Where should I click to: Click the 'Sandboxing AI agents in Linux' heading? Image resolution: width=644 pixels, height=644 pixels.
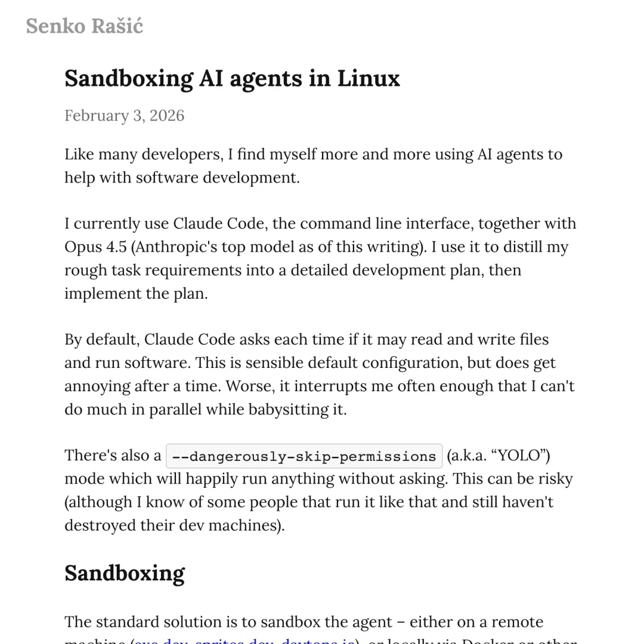[x=232, y=79]
